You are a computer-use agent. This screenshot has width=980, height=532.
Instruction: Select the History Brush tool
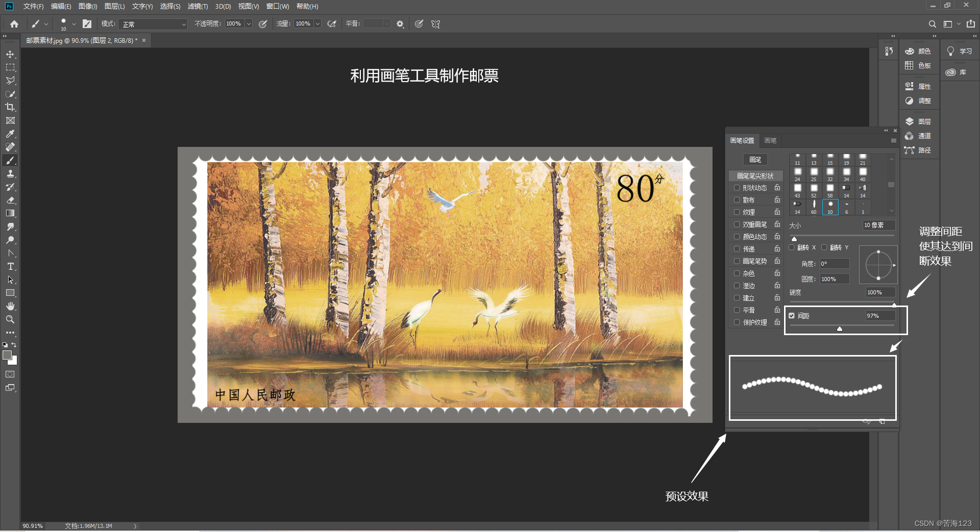click(x=10, y=187)
